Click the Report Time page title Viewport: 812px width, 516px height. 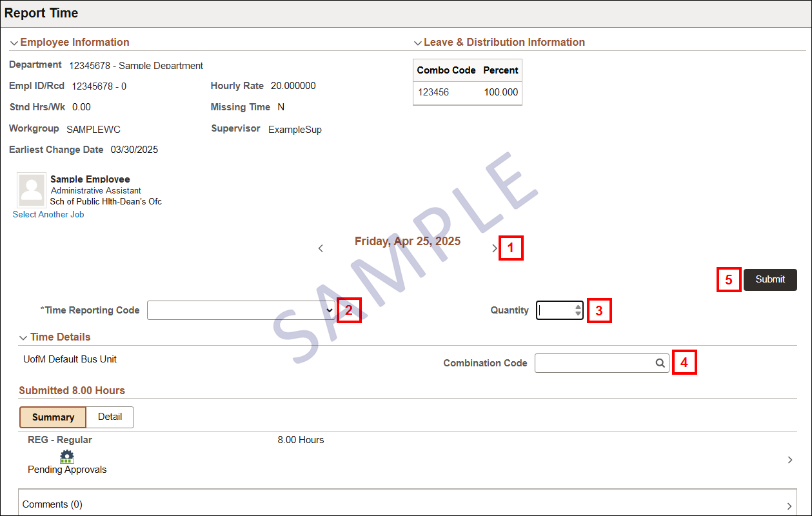point(41,13)
